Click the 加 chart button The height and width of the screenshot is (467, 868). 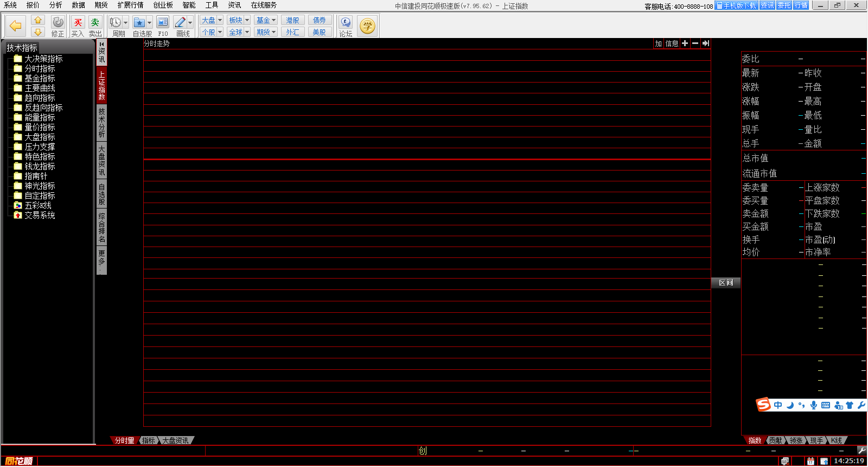(659, 43)
